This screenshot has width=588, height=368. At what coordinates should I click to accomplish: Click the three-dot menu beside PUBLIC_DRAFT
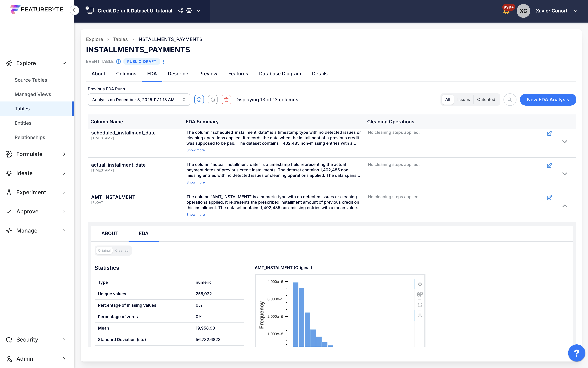[x=163, y=62]
